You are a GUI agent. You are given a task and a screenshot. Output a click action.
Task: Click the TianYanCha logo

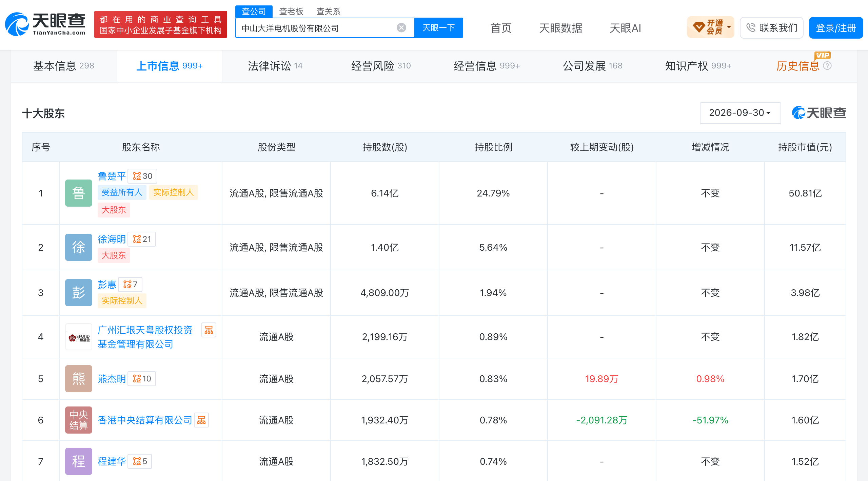45,24
